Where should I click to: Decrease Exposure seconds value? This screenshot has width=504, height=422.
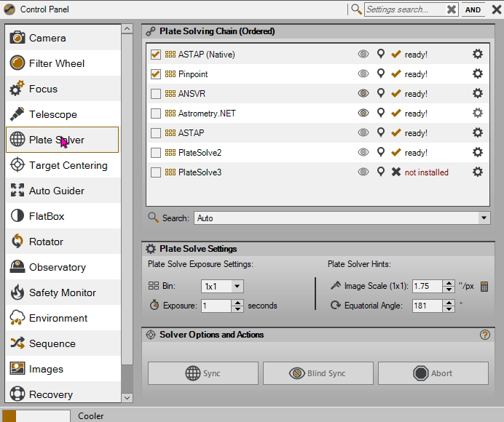(x=237, y=308)
